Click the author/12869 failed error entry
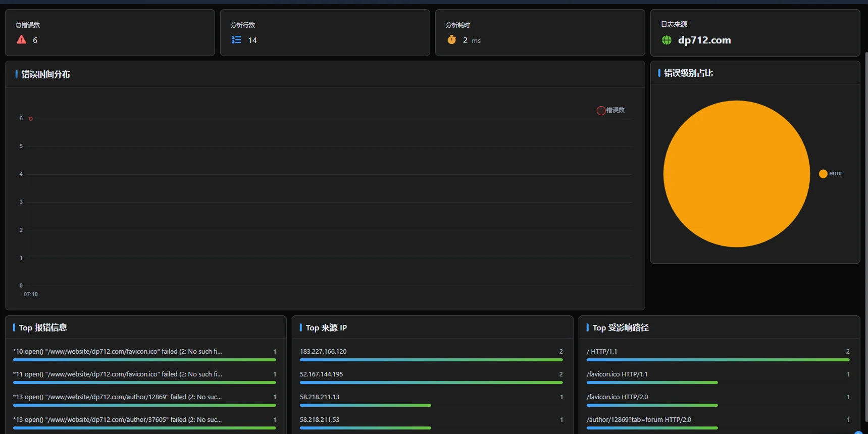 click(118, 397)
